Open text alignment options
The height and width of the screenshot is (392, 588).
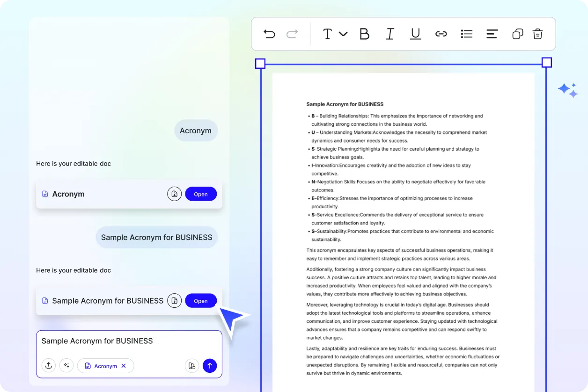coord(492,34)
